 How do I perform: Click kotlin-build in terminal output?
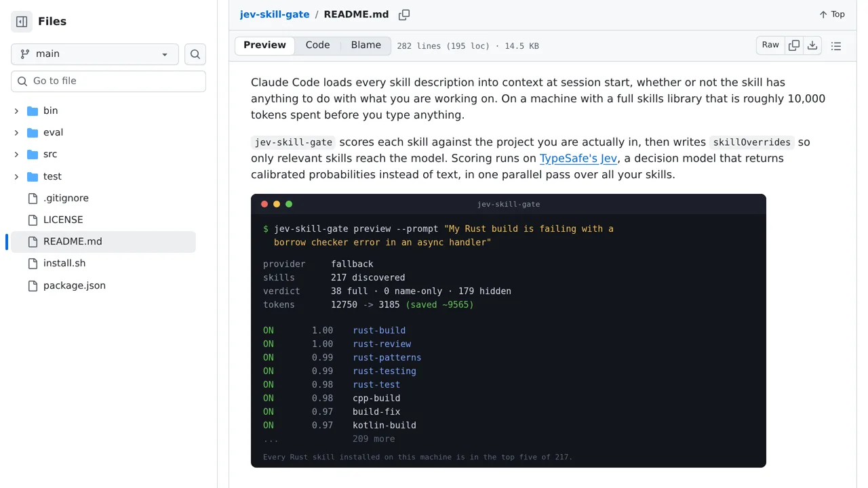pos(384,425)
